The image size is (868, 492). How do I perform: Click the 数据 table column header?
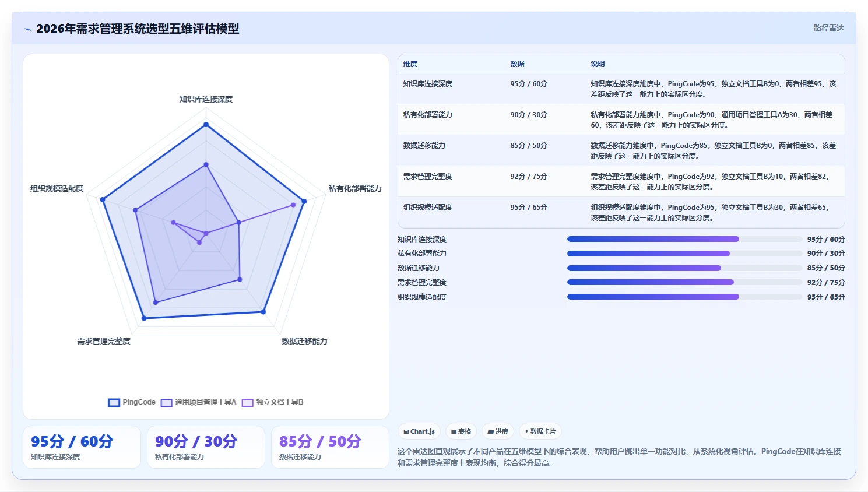[517, 64]
